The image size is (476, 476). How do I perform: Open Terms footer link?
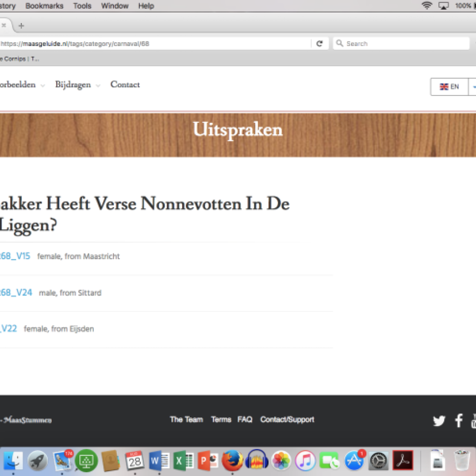coord(221,420)
